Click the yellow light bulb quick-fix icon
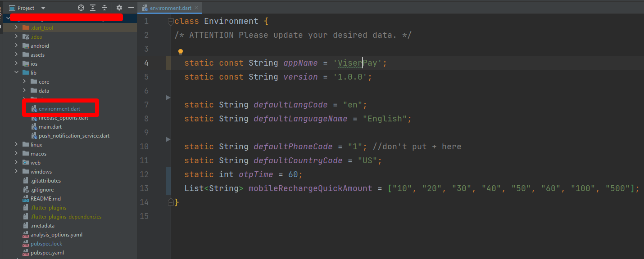The image size is (644, 259). [x=181, y=52]
